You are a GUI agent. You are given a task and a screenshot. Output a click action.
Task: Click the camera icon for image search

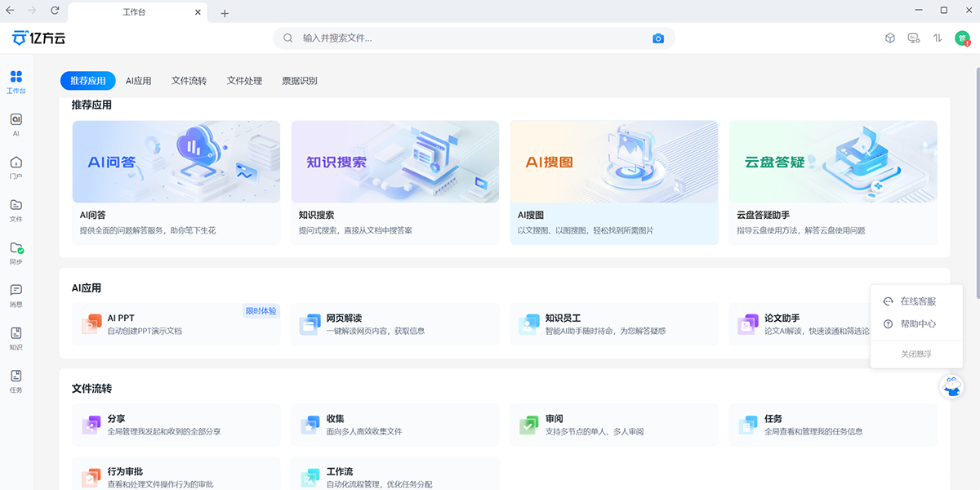click(x=658, y=38)
